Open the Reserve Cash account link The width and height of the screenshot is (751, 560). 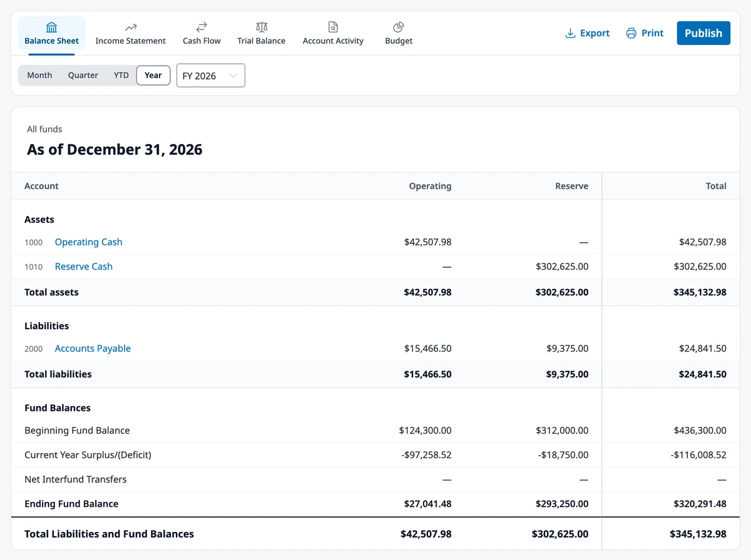[84, 267]
